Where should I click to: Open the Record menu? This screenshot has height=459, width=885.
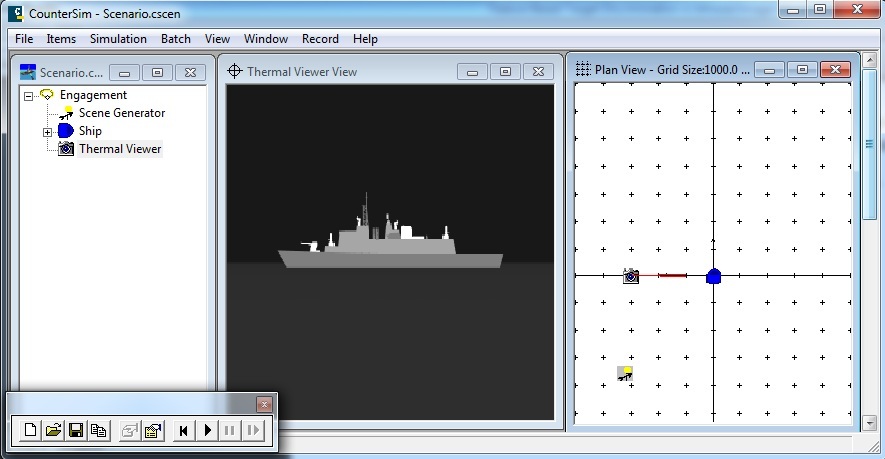(x=320, y=39)
